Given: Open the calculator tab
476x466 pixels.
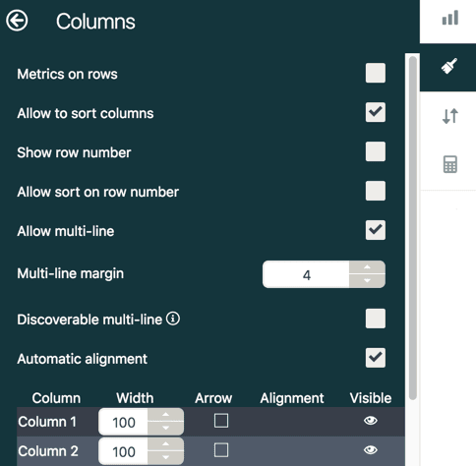Looking at the screenshot, I should [450, 164].
